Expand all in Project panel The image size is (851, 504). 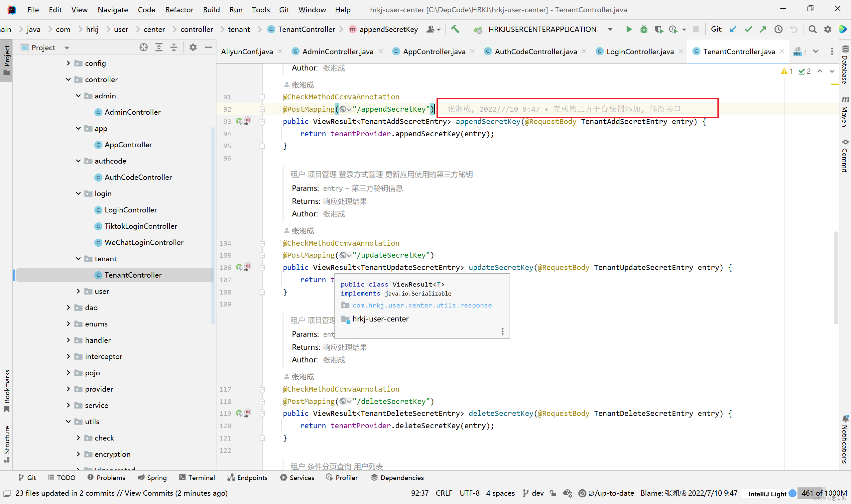point(159,47)
